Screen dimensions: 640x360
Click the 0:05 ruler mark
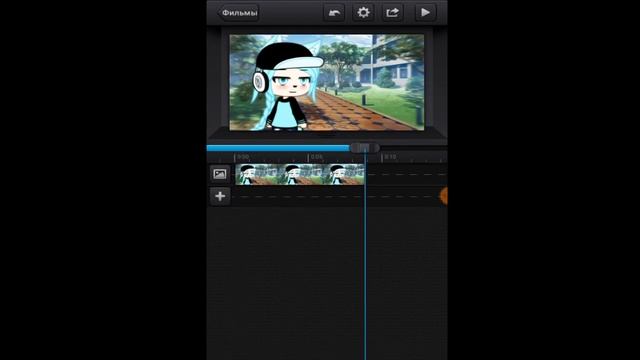pyautogui.click(x=316, y=157)
